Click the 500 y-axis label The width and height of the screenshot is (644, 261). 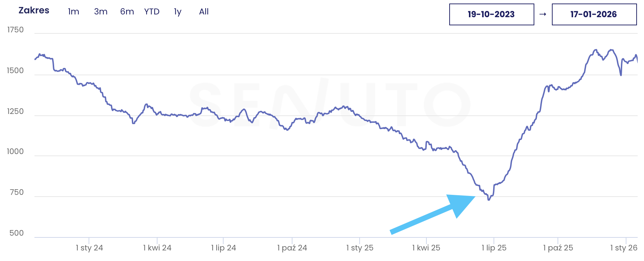17,233
